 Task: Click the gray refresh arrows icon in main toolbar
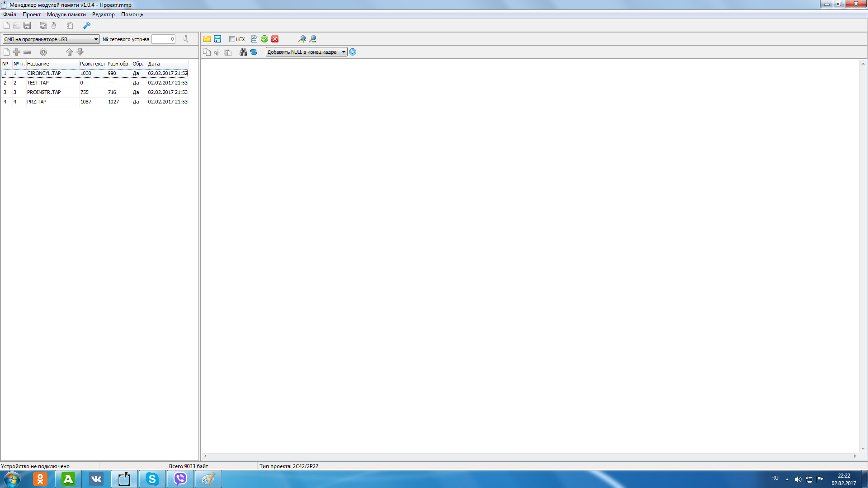43,25
